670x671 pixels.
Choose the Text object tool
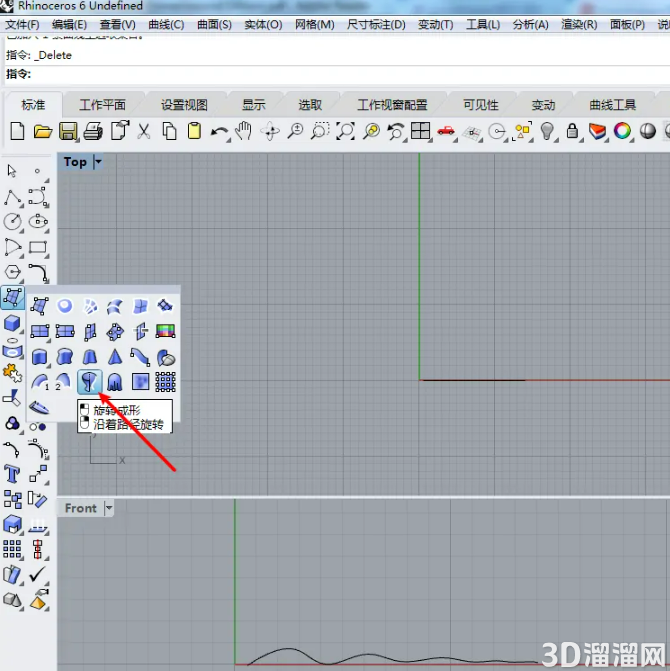pos(12,474)
